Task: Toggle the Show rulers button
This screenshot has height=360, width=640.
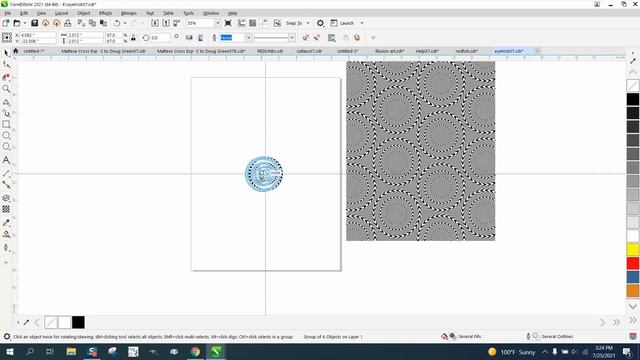Action: tap(242, 23)
